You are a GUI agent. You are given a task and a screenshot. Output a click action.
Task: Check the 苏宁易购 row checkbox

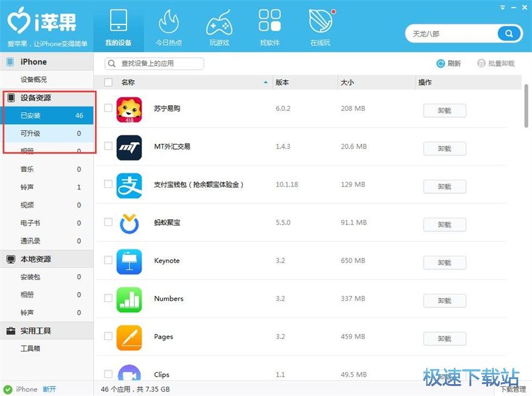coord(108,108)
